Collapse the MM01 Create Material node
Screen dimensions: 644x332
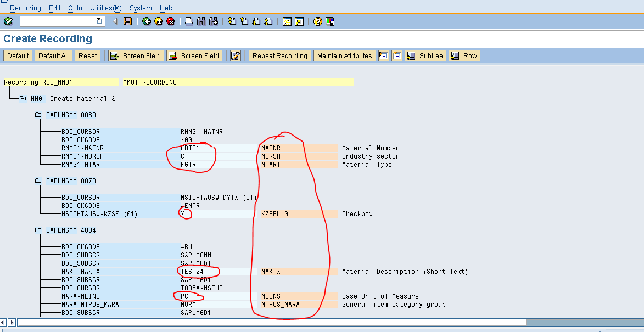tap(23, 98)
